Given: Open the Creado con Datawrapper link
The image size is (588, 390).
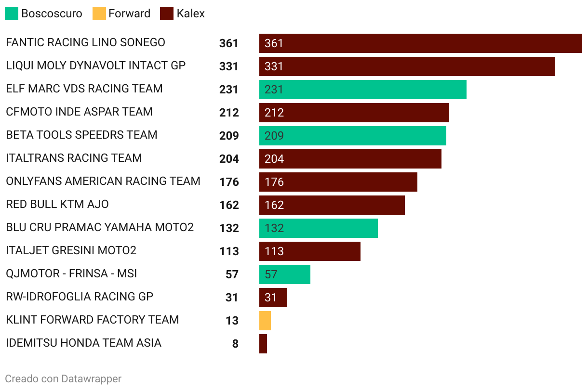Looking at the screenshot, I should [63, 379].
